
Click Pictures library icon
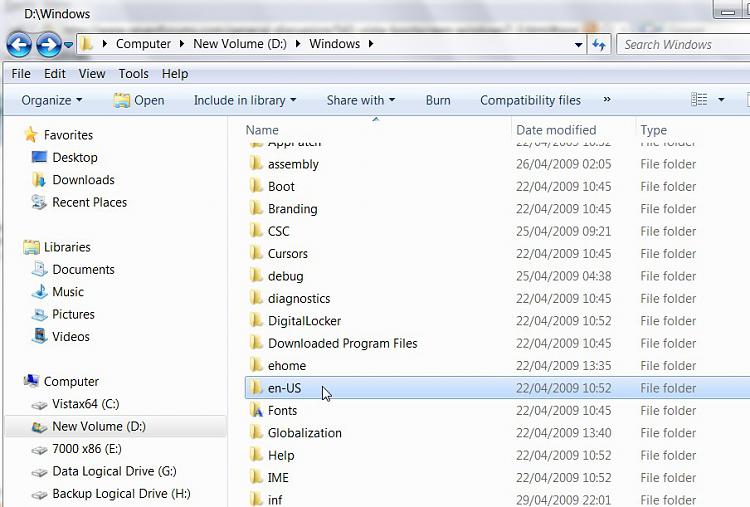[39, 314]
